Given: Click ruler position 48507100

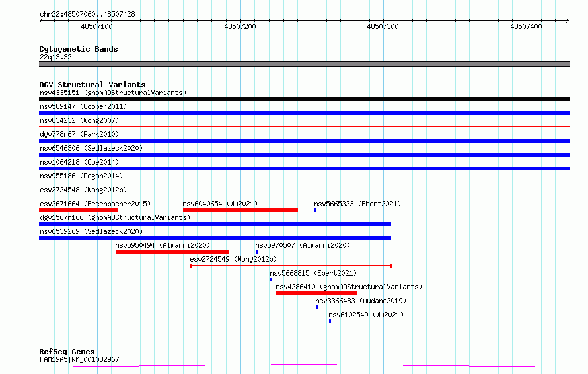Looking at the screenshot, I should [96, 26].
